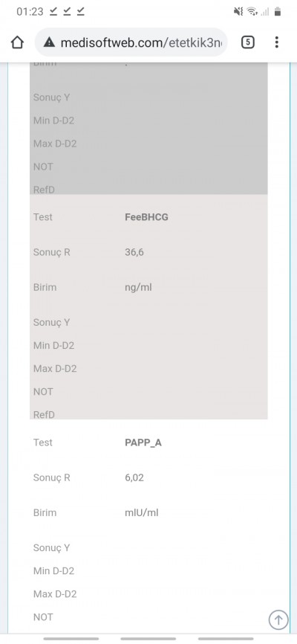297x644 pixels.
Task: Tap the 6,02 result value
Action: 134,477
